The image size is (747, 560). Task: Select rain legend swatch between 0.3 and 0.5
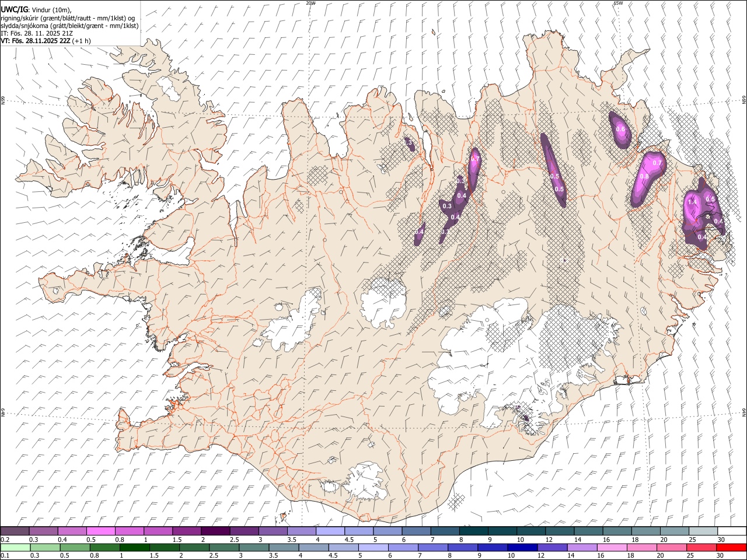(x=45, y=547)
